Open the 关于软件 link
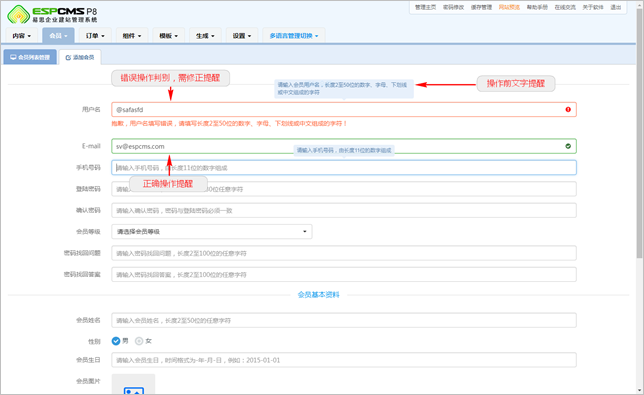 [593, 7]
